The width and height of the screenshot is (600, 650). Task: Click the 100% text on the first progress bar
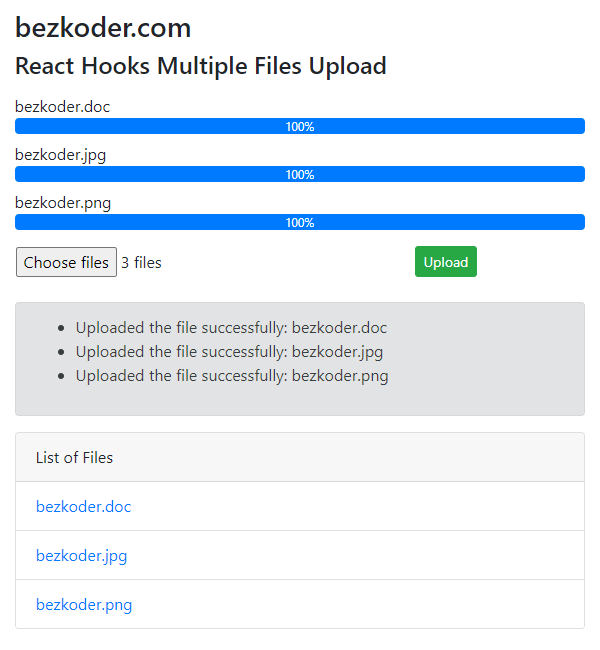(300, 126)
